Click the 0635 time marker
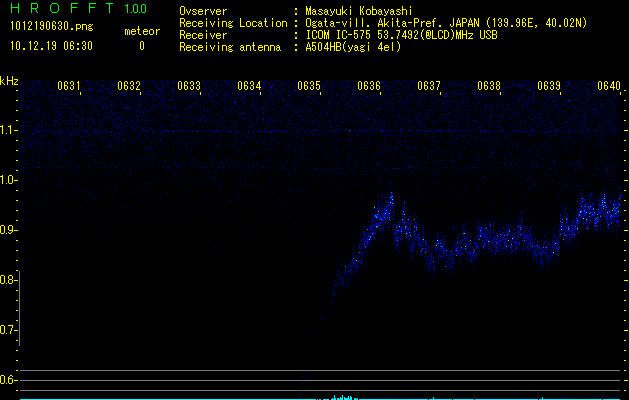 (309, 86)
